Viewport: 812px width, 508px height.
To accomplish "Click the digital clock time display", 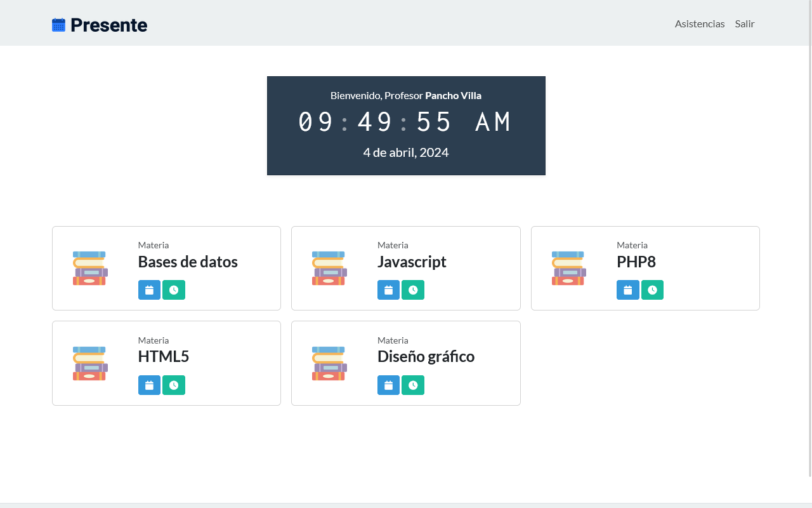I will pos(405,122).
